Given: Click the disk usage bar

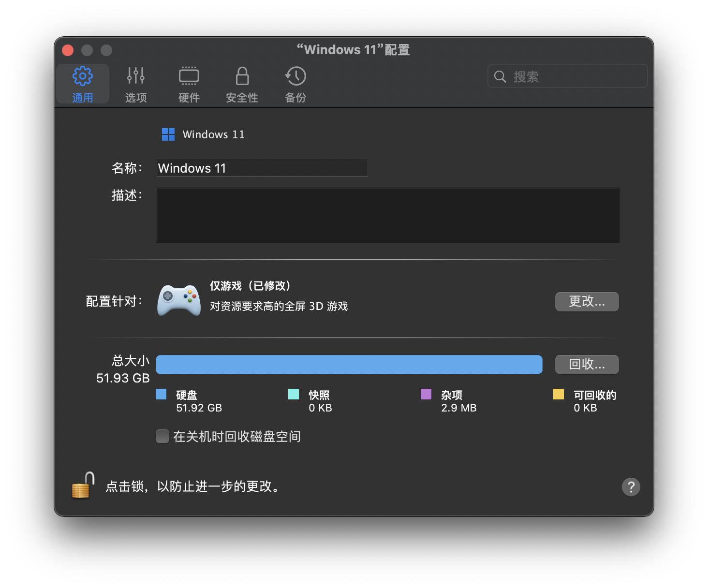Looking at the screenshot, I should click(349, 365).
